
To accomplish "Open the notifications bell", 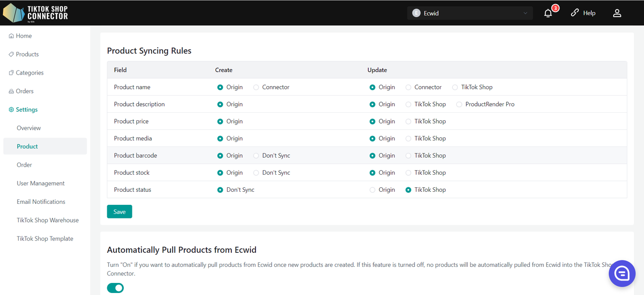I will (548, 13).
